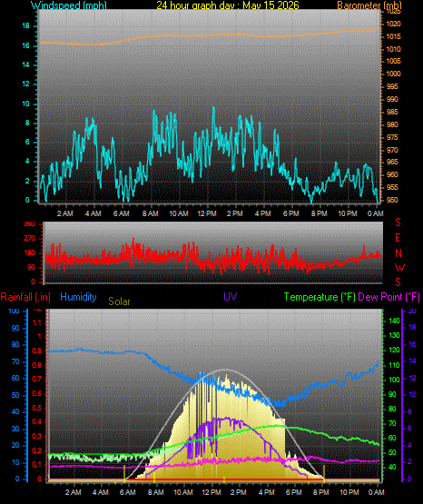
Task: Select the UV legend label
Action: (x=231, y=296)
